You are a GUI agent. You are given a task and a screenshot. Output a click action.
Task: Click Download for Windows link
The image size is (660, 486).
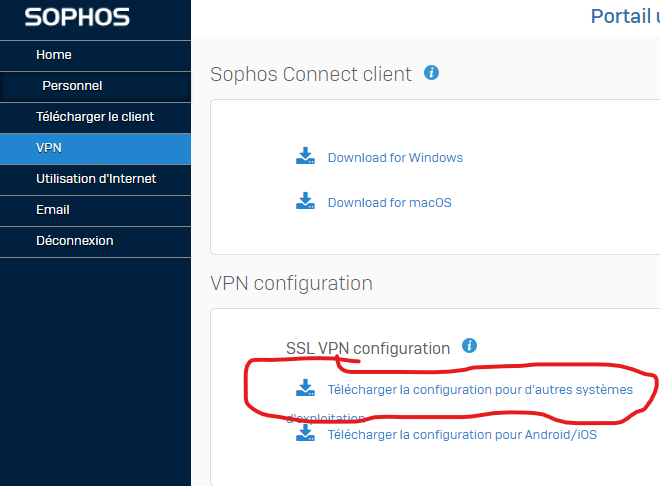coord(395,157)
